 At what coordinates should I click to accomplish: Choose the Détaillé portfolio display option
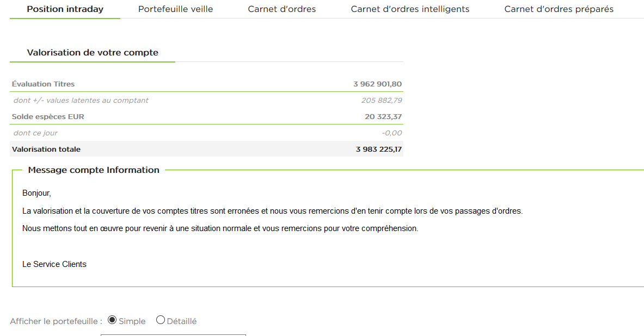[161, 320]
